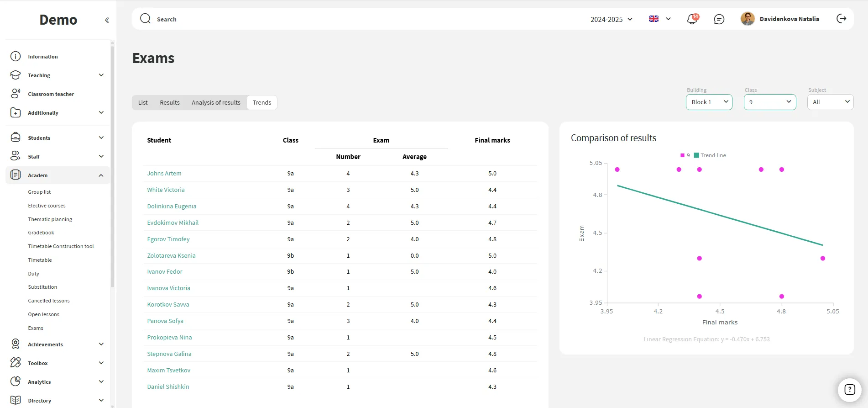Toggle the class 9 legend series
This screenshot has width=868, height=408.
coord(685,155)
